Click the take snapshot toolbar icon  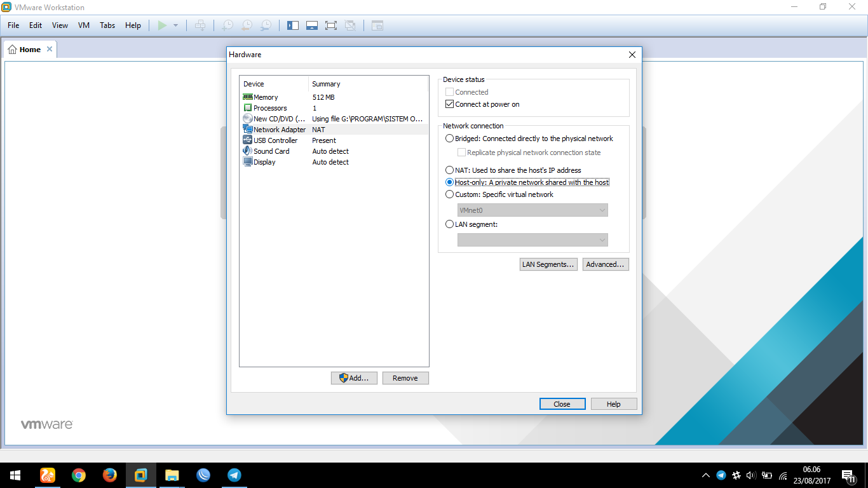tap(227, 25)
